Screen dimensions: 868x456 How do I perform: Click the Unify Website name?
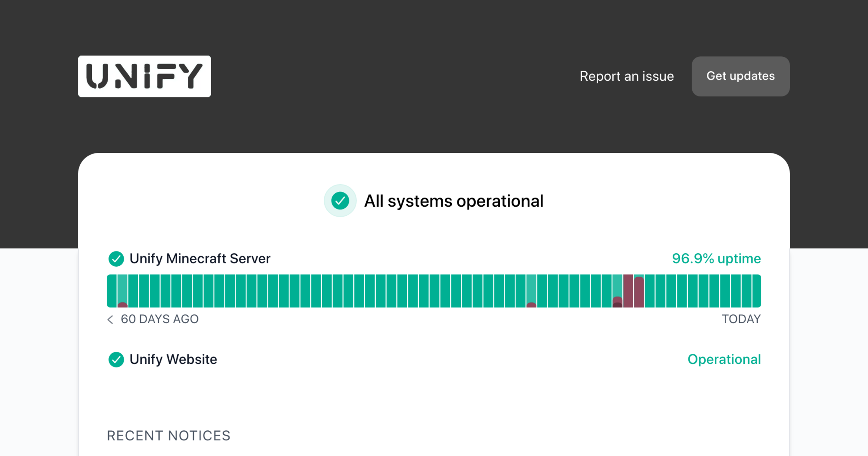[173, 359]
